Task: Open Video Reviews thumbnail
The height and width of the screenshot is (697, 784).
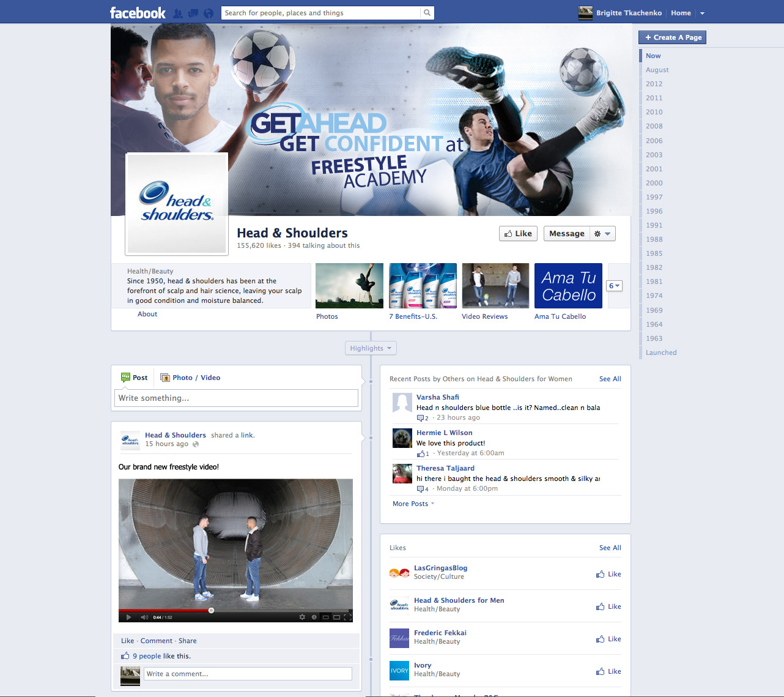Action: click(495, 286)
